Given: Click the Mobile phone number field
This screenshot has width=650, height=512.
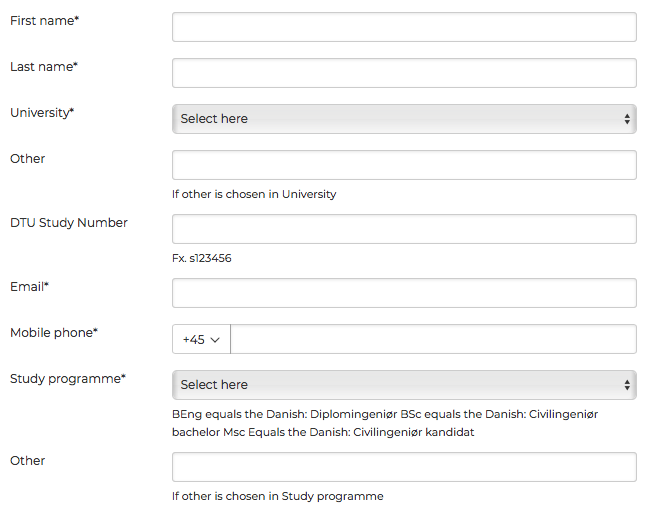Looking at the screenshot, I should (x=433, y=339).
